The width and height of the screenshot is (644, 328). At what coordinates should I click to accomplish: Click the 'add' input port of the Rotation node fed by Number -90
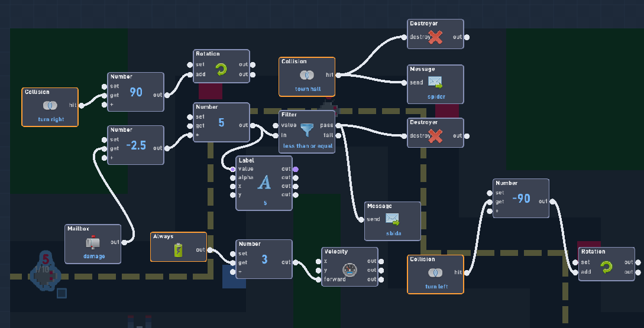(x=575, y=272)
